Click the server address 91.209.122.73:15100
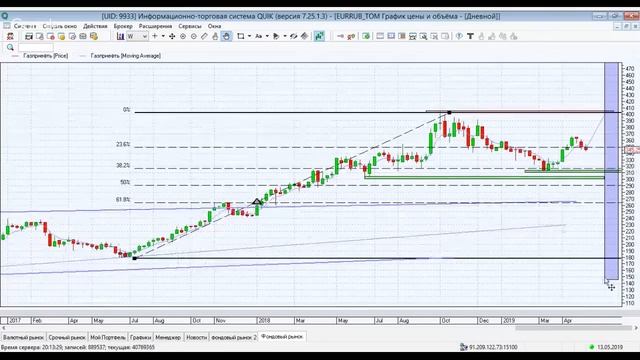The width and height of the screenshot is (640, 360). [x=493, y=347]
